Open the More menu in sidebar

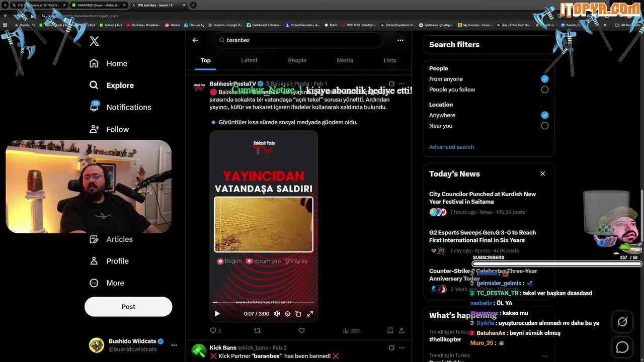tap(106, 283)
